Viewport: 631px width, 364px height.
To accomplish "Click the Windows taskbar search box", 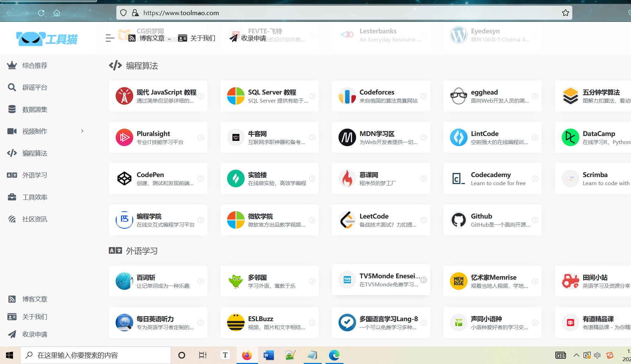I will pos(96,355).
